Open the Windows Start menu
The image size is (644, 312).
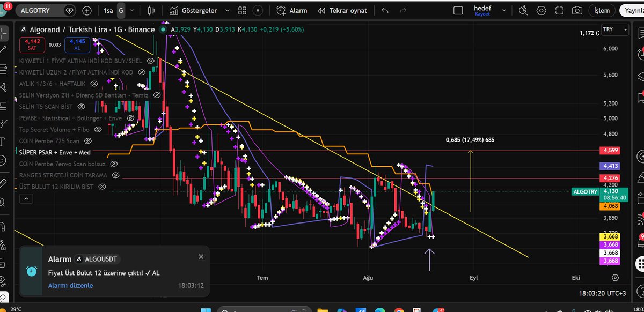[207, 309]
